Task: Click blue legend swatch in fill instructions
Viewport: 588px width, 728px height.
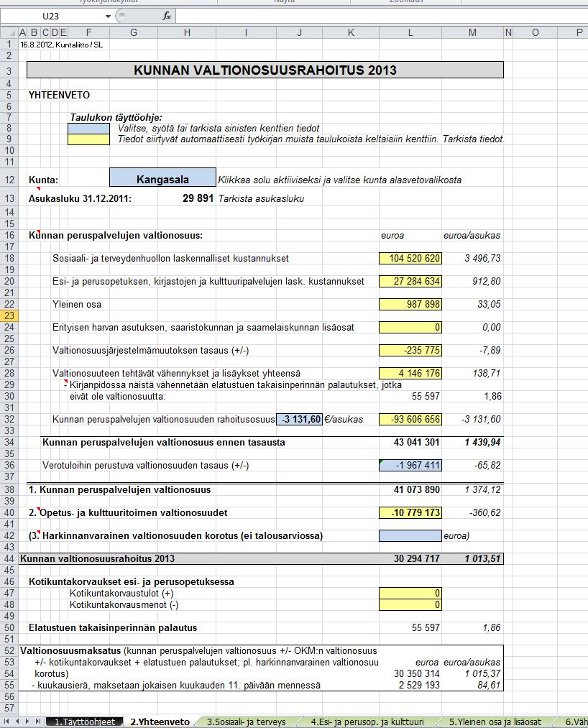Action: [x=88, y=128]
